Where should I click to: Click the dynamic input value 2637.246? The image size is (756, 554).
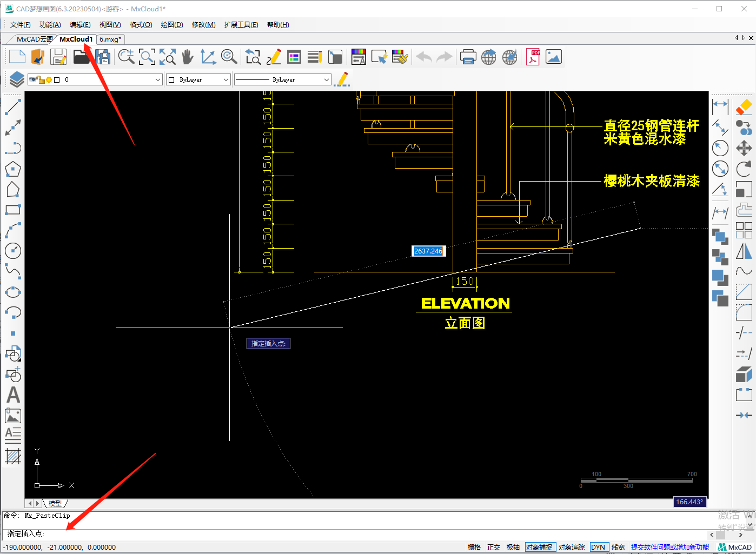click(x=428, y=251)
